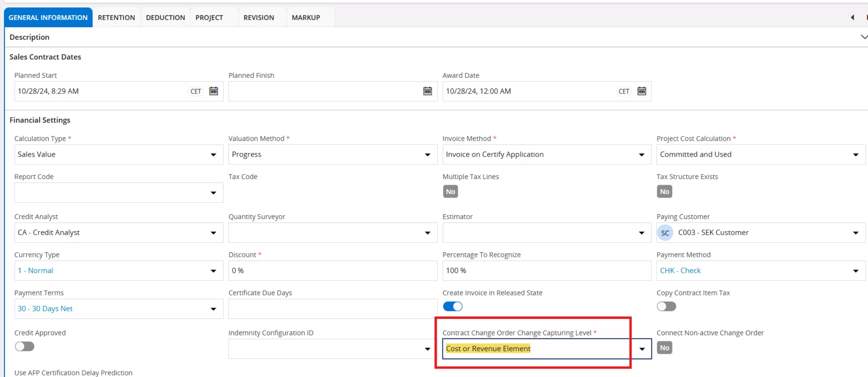Open the Award Date calendar picker
This screenshot has width=868, height=377.
point(641,91)
